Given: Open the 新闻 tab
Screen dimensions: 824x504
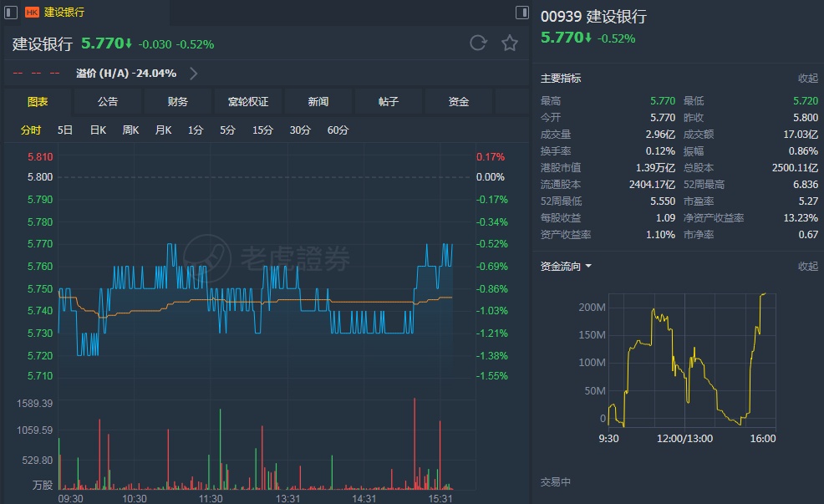Looking at the screenshot, I should [318, 101].
